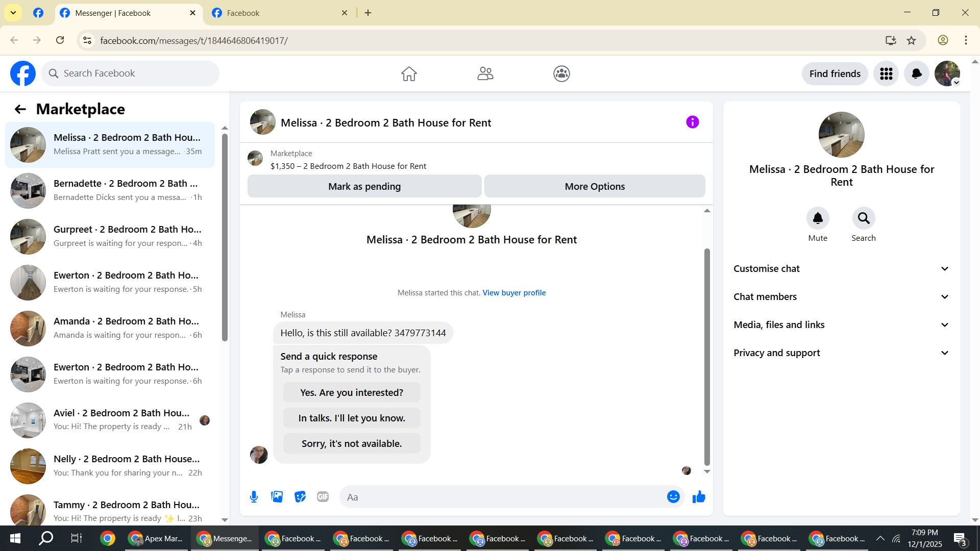The image size is (980, 551).
Task: Click the chat messages scrollbar
Action: click(707, 357)
